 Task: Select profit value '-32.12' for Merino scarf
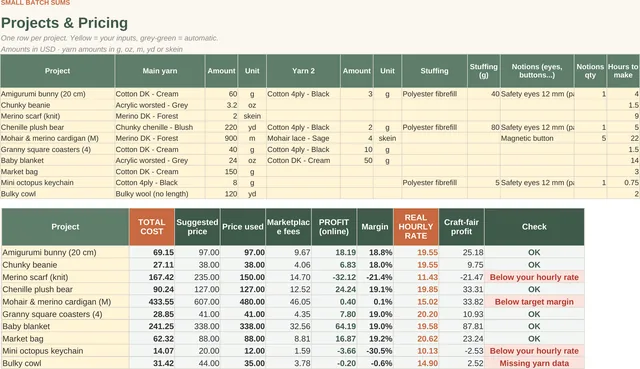click(334, 277)
